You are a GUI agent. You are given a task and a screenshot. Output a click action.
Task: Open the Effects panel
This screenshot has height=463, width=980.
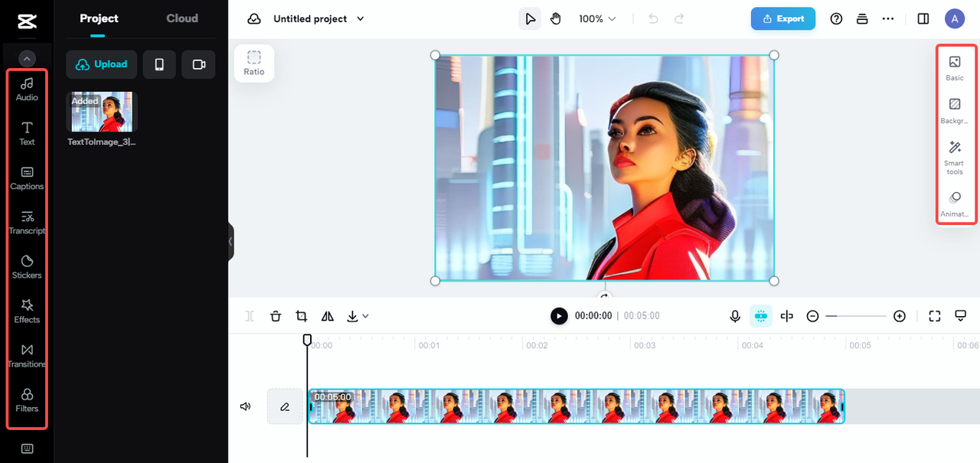27,311
